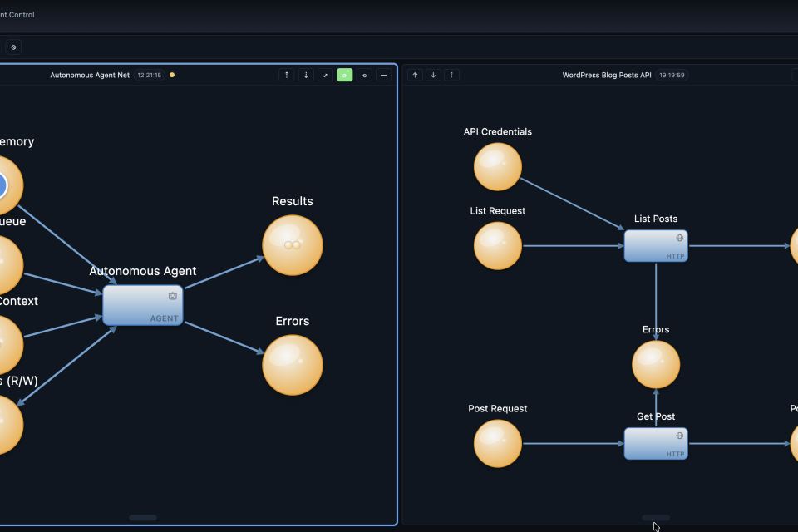The height and width of the screenshot is (532, 798).
Task: Click the cancel icon in top toolbar
Action: pos(13,47)
